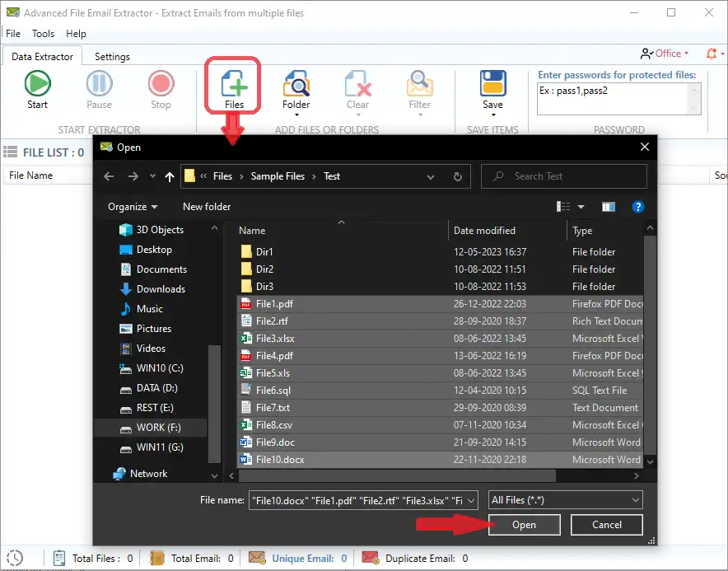The width and height of the screenshot is (728, 571).
Task: Select 3D Objects in navigation pane
Action: [152, 230]
